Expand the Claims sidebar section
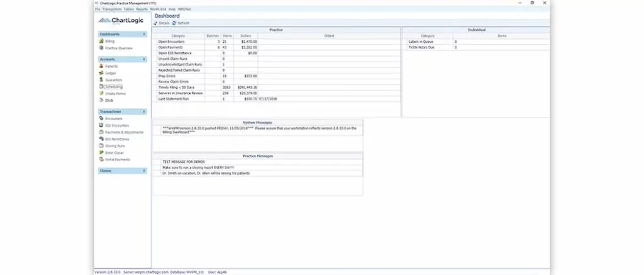The width and height of the screenshot is (644, 275). click(x=144, y=171)
